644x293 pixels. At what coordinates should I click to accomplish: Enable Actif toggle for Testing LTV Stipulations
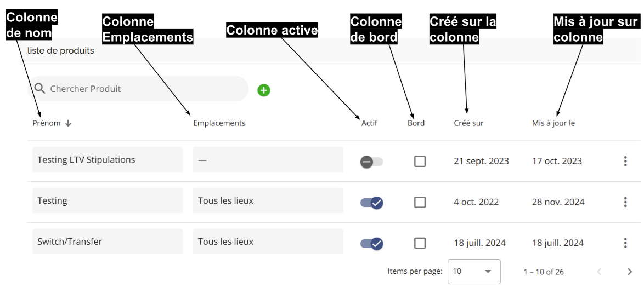372,162
